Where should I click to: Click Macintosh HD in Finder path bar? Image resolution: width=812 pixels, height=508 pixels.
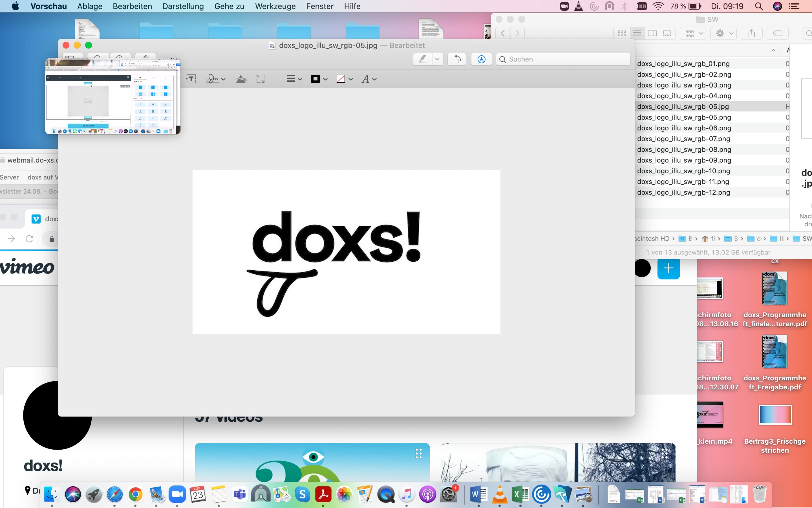(652, 238)
